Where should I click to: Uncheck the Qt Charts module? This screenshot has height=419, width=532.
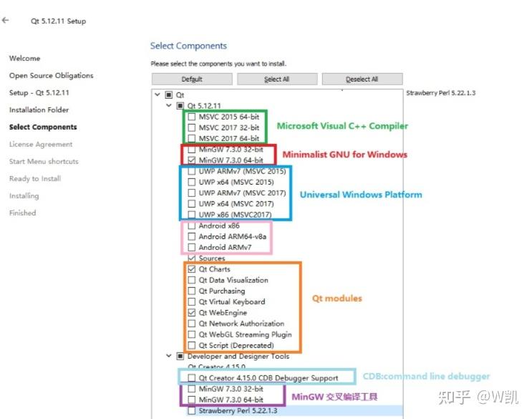click(192, 269)
